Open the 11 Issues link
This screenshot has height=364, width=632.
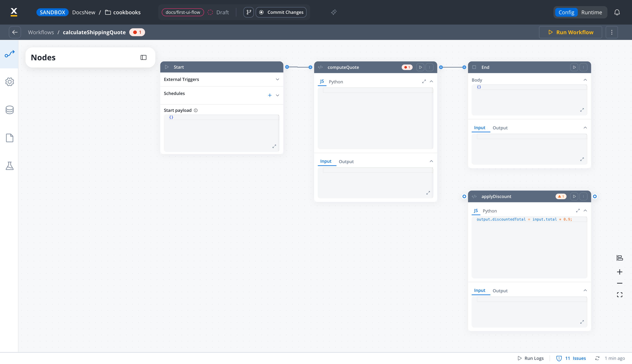coord(571,358)
